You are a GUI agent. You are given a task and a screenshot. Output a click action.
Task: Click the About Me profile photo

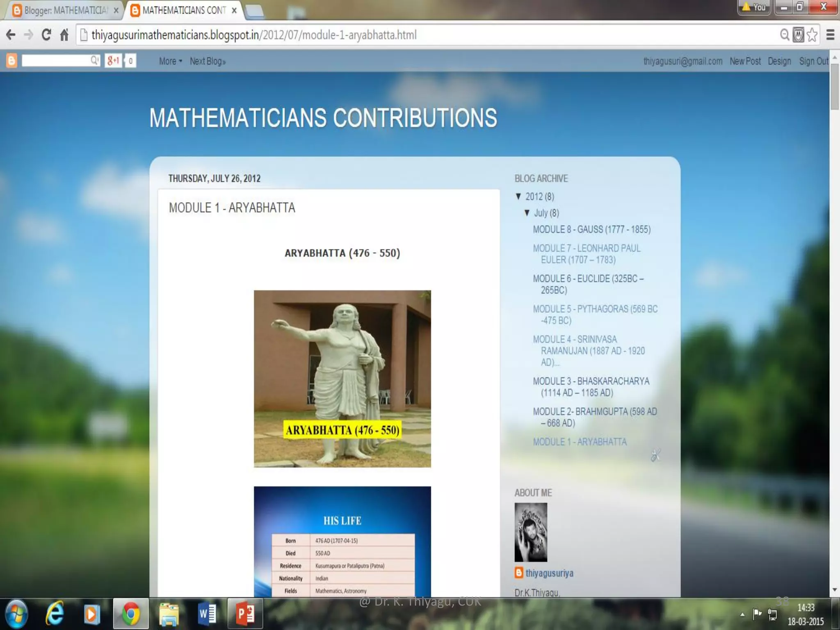531,532
